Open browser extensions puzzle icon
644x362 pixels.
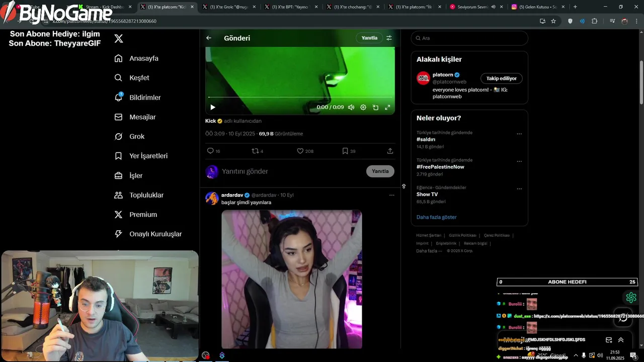click(x=594, y=21)
